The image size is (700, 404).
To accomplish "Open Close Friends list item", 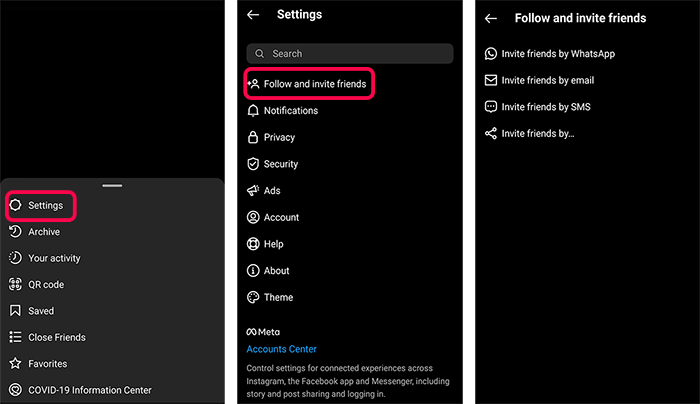I will 57,337.
